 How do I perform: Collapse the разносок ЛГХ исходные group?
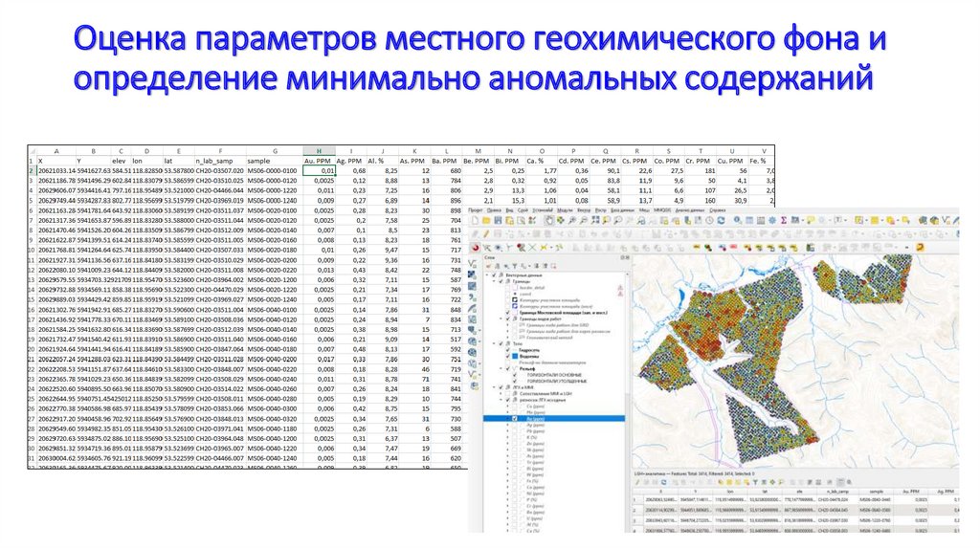(501, 400)
